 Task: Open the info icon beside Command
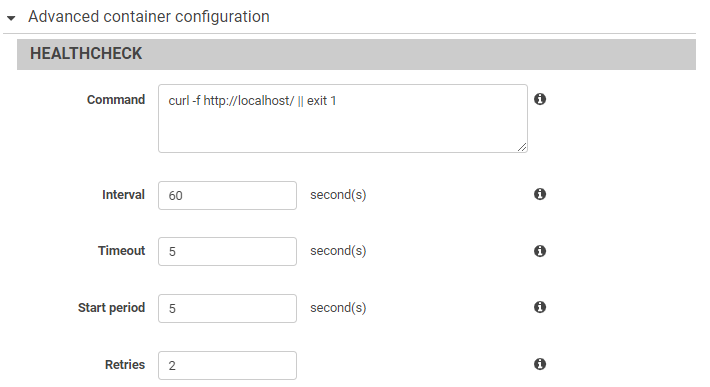tap(540, 99)
